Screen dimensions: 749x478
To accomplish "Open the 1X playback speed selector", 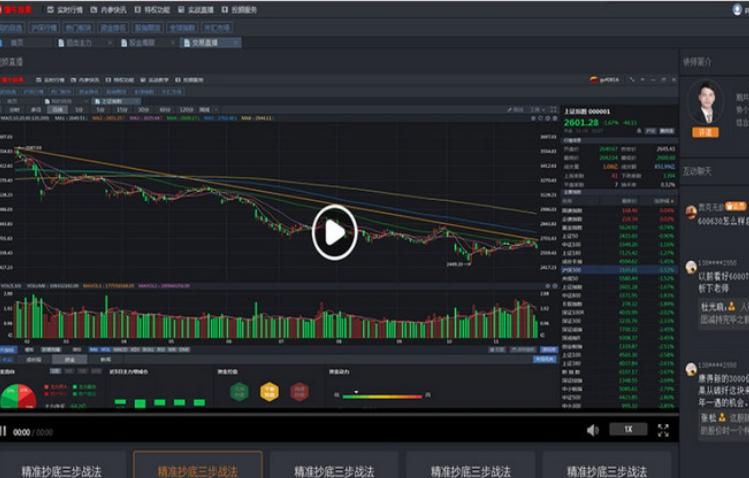I will pos(628,429).
